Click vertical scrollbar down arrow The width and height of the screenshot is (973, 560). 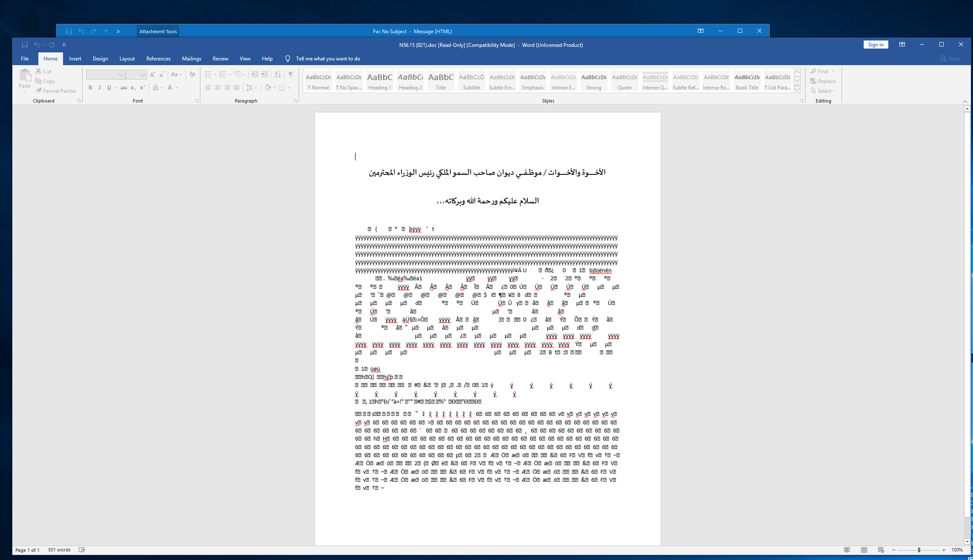click(x=967, y=542)
